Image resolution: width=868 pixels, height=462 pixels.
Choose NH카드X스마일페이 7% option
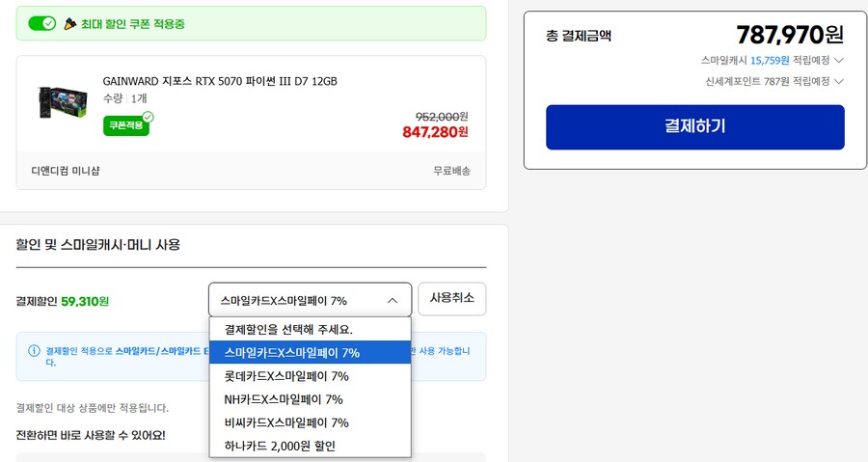(x=310, y=399)
